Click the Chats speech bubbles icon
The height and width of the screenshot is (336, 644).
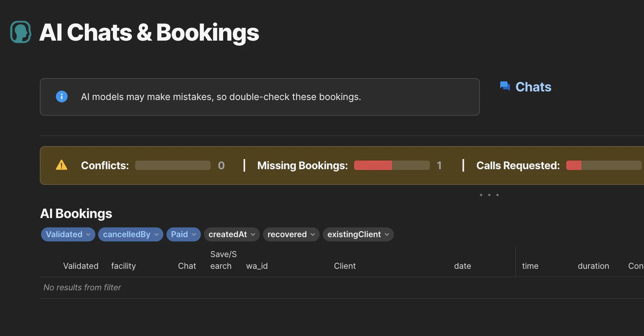[x=505, y=86]
